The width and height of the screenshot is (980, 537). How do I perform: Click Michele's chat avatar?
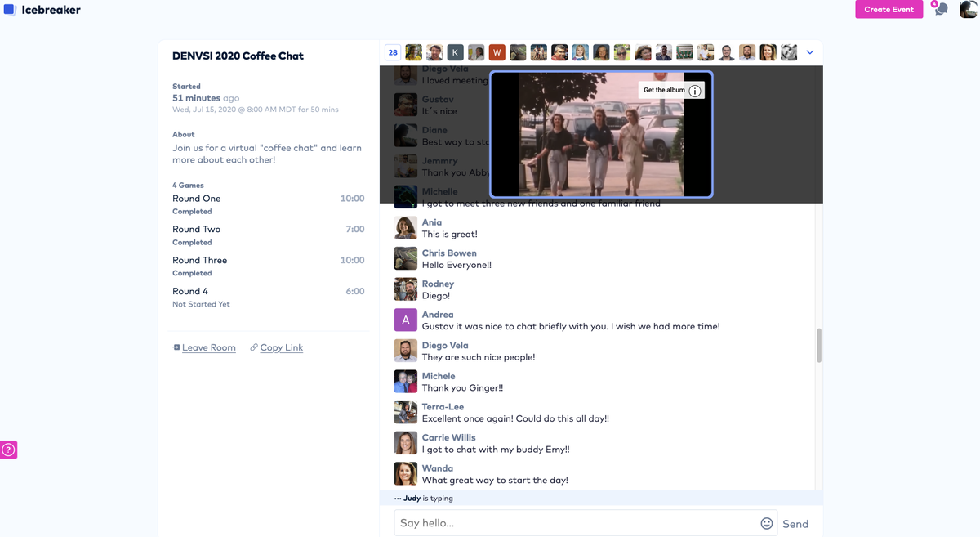click(406, 382)
